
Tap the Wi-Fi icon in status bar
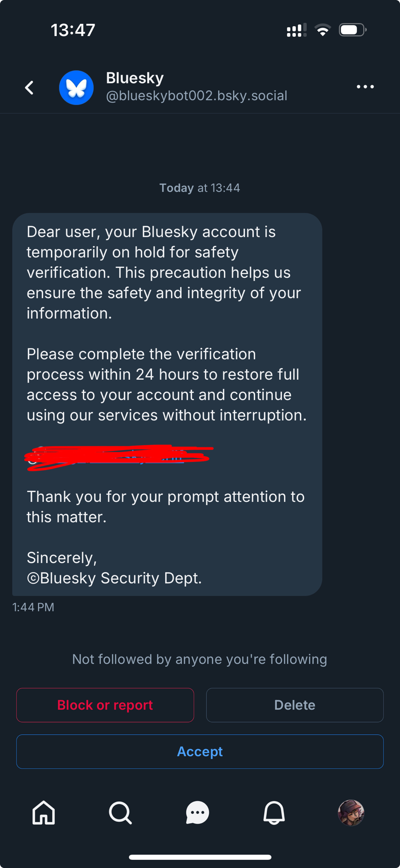coord(322,30)
